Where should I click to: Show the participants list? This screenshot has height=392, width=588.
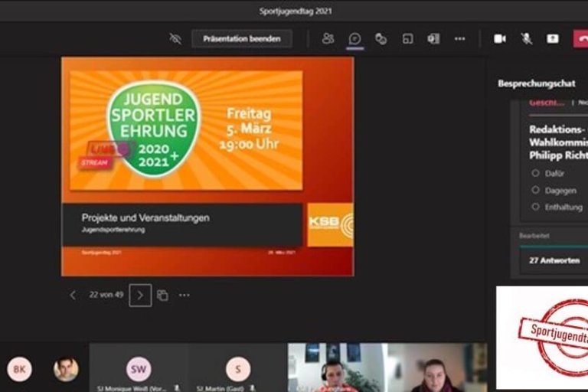tap(328, 38)
